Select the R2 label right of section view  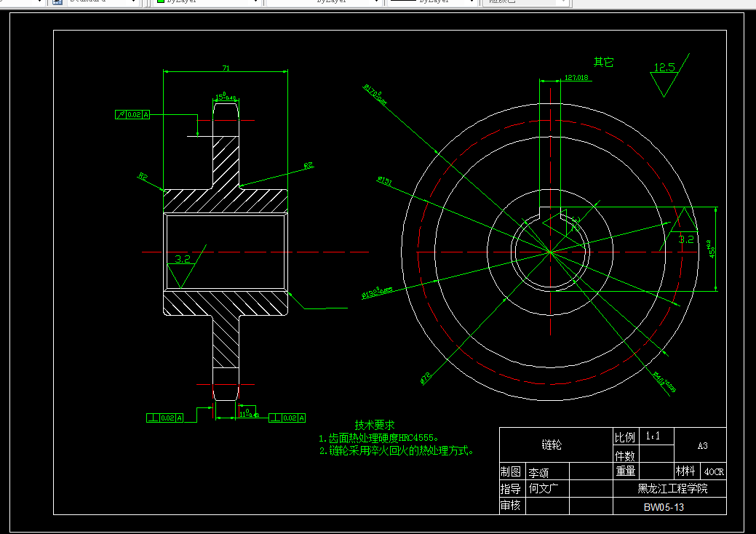[309, 166]
